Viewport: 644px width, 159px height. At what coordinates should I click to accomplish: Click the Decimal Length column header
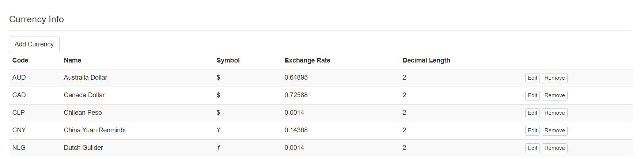point(426,60)
